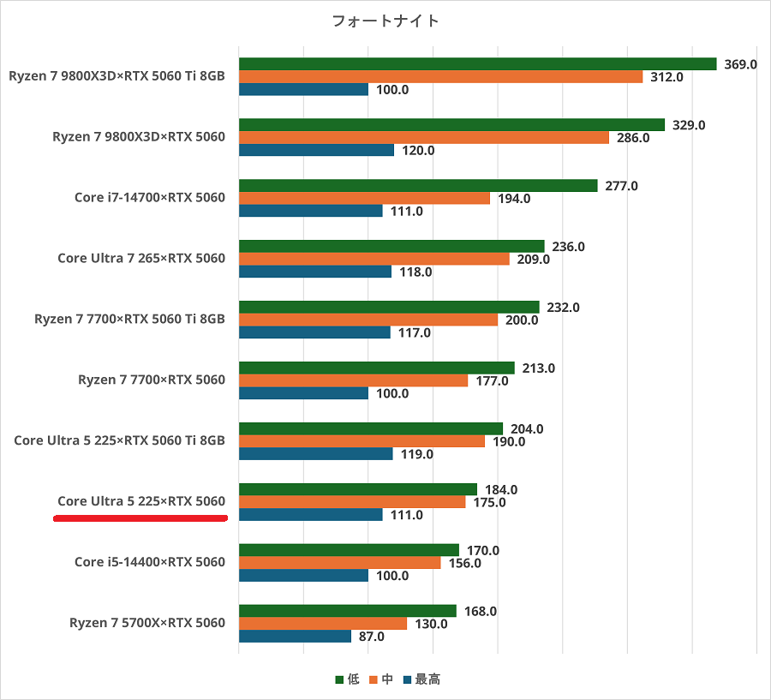
Task: Click the orange bar with value 312.0
Action: click(440, 77)
